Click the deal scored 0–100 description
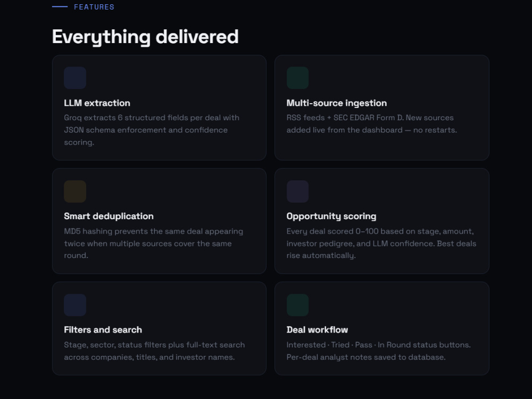 click(381, 243)
